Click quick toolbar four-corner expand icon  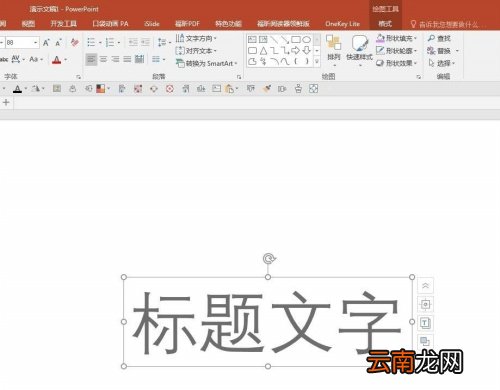point(313,89)
